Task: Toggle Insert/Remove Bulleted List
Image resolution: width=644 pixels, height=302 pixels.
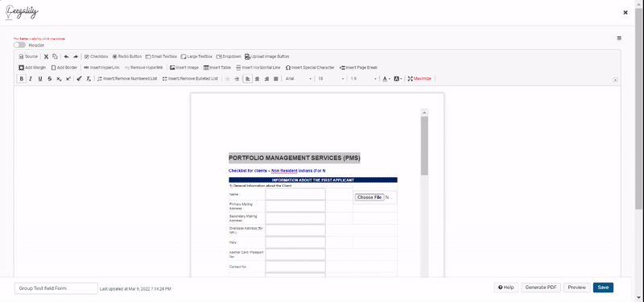Action: [190, 78]
